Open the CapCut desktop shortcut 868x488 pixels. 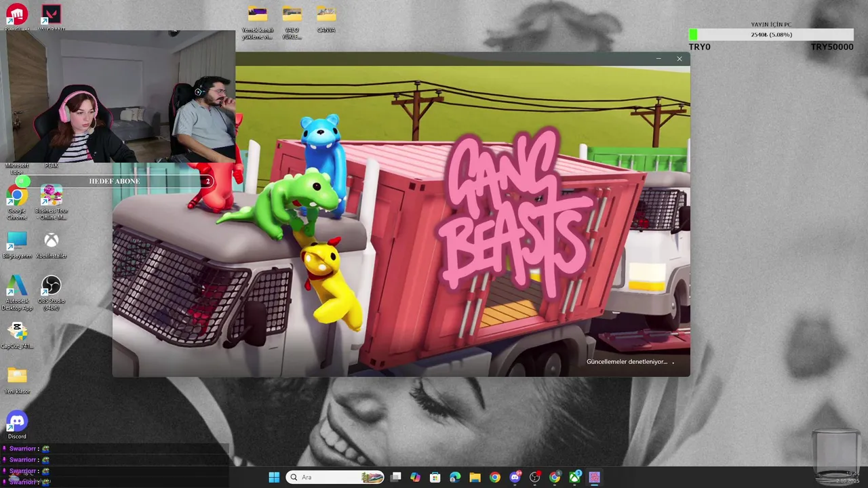(x=17, y=335)
